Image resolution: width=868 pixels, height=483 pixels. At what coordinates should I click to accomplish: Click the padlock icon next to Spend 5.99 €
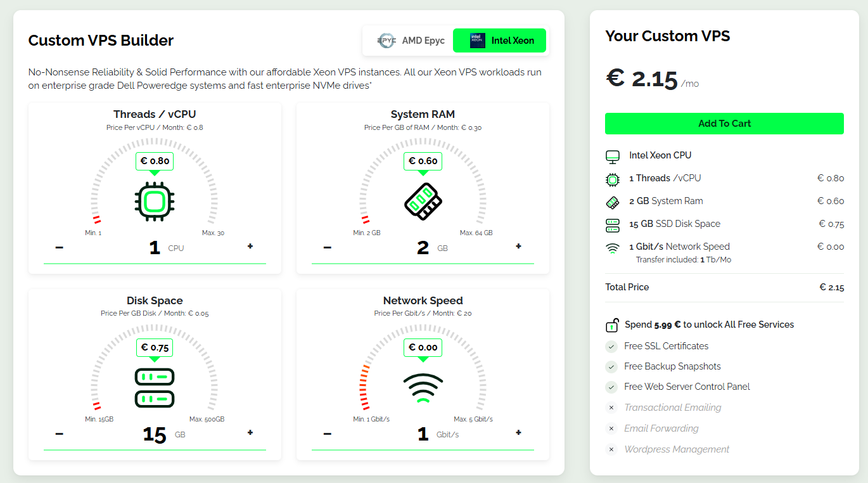coord(612,325)
